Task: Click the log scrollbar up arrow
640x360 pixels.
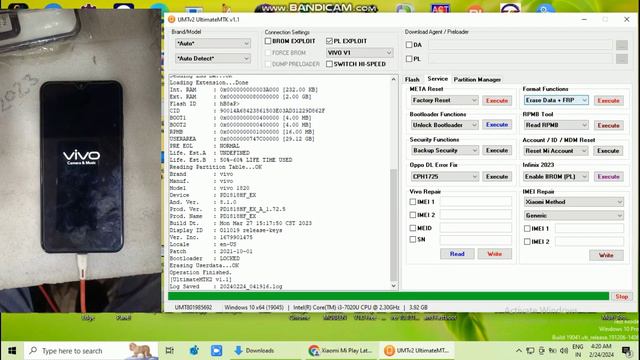Action: [x=394, y=79]
